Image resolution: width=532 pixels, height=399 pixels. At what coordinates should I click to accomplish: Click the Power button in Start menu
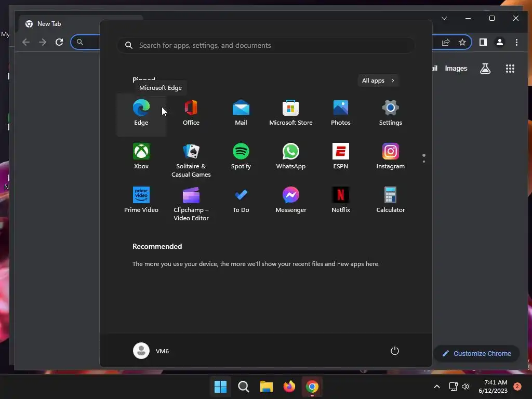point(395,351)
